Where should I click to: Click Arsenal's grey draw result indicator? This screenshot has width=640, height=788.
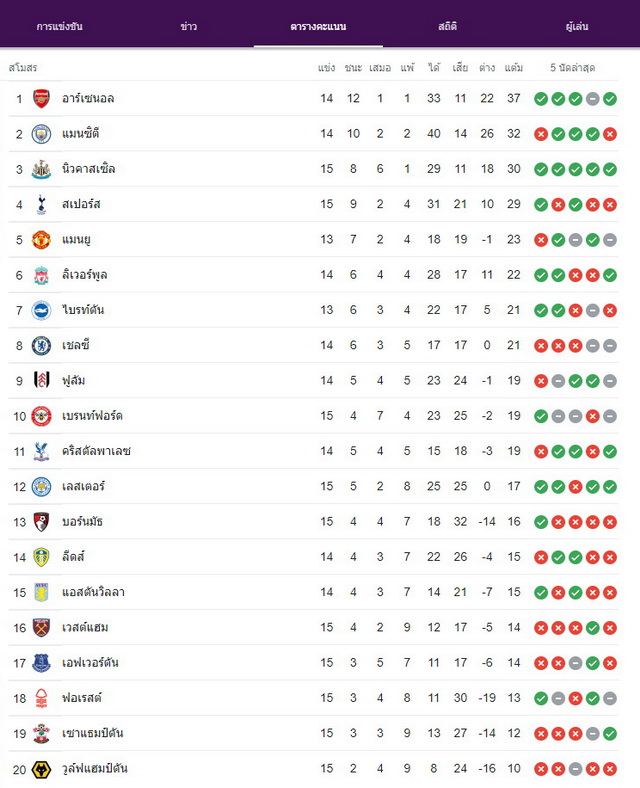coord(593,99)
